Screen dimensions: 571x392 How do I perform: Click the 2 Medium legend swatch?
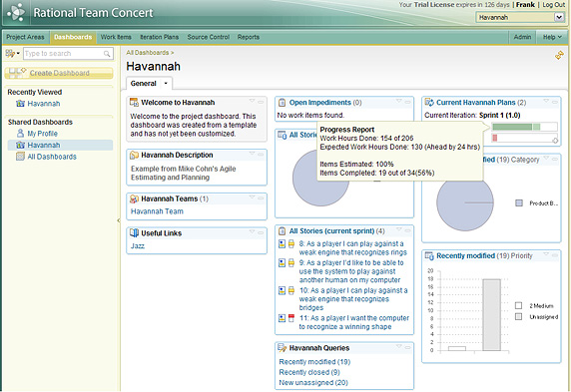coord(518,305)
